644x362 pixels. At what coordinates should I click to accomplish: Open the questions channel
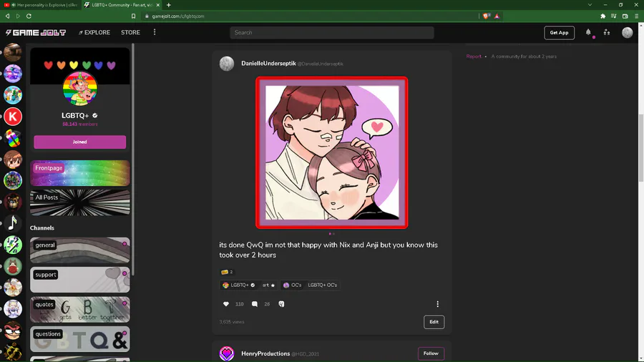[79, 339]
